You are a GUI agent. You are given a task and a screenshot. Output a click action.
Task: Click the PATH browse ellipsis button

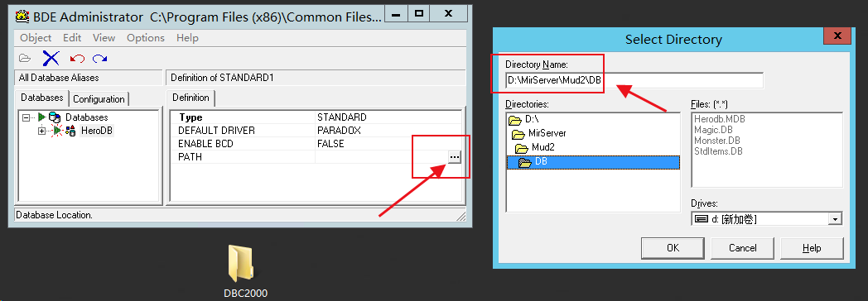455,157
